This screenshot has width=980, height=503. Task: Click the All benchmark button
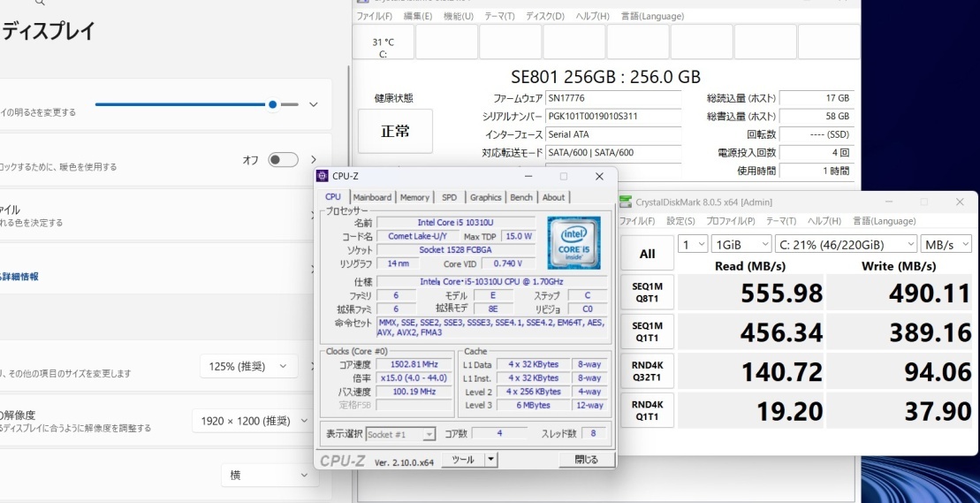pyautogui.click(x=648, y=253)
